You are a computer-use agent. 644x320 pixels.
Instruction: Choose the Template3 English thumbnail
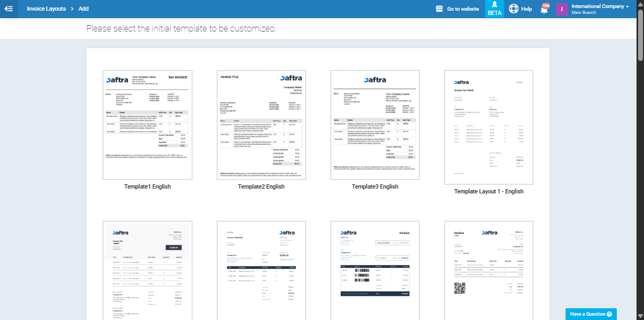pos(375,124)
